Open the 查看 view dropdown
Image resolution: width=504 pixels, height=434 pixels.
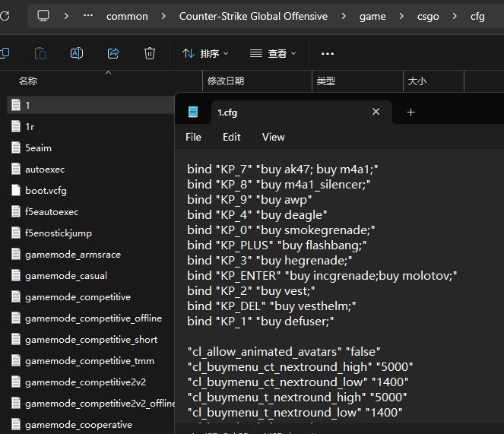pyautogui.click(x=273, y=54)
